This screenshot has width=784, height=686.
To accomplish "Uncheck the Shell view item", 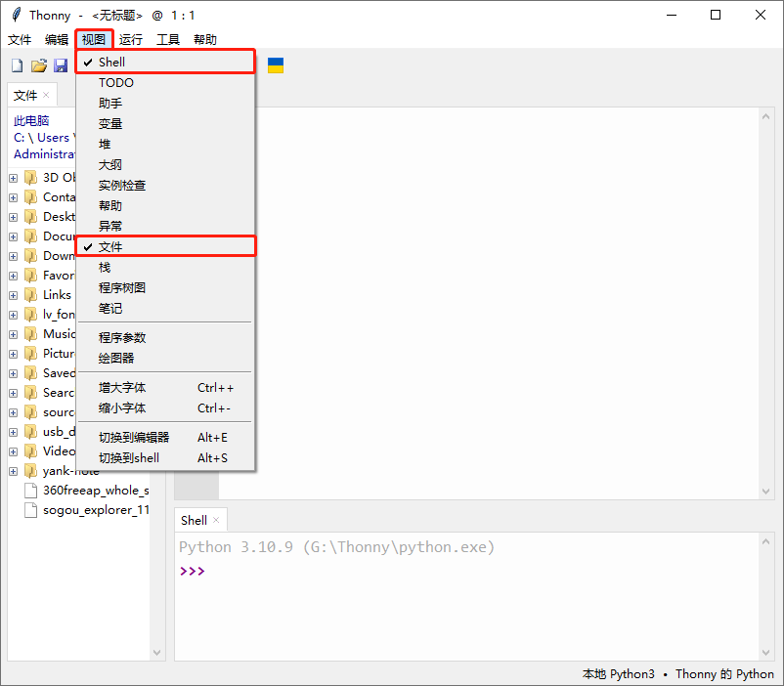I will (x=165, y=62).
